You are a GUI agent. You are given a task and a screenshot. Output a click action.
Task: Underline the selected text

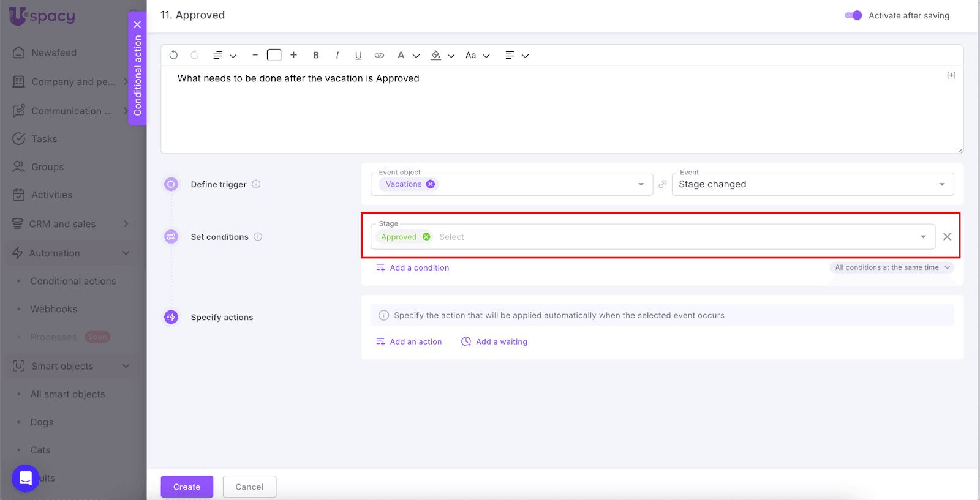[358, 55]
